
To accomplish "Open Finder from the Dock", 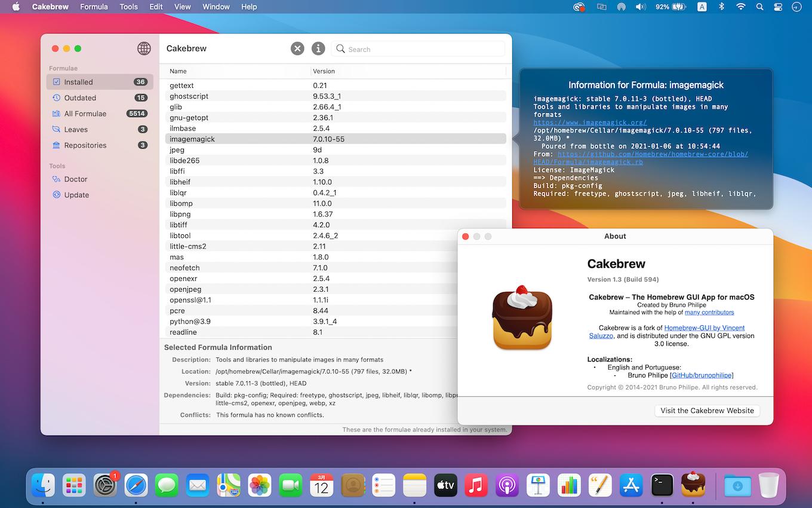I will (43, 485).
